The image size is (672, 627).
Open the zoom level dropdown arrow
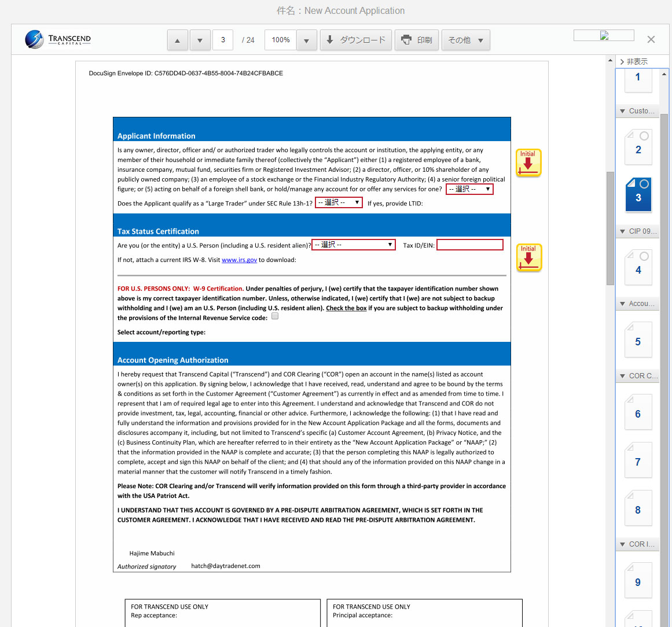click(x=306, y=40)
